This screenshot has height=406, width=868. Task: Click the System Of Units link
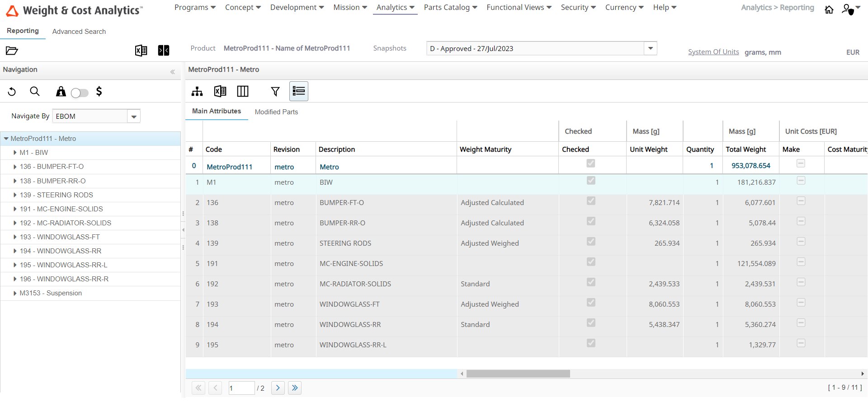tap(713, 52)
